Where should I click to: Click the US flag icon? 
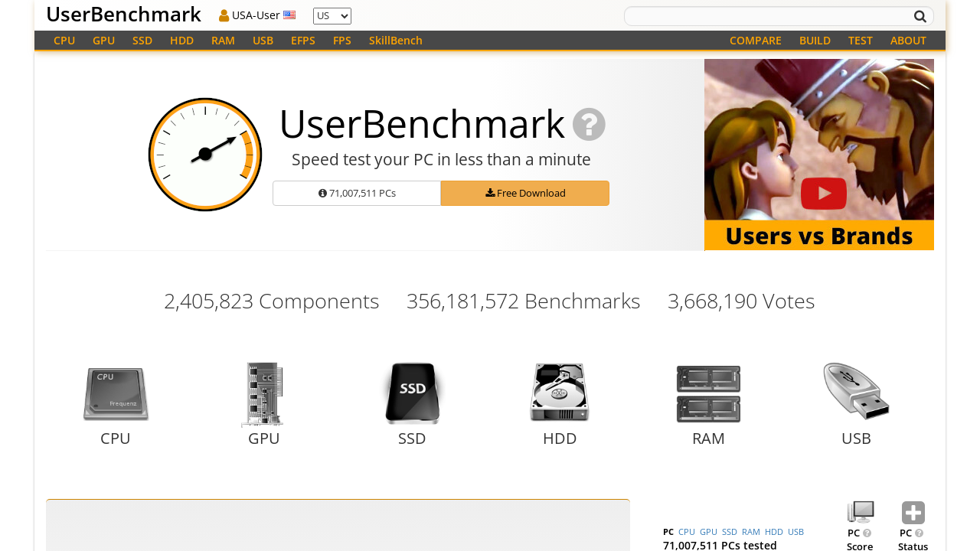(289, 15)
